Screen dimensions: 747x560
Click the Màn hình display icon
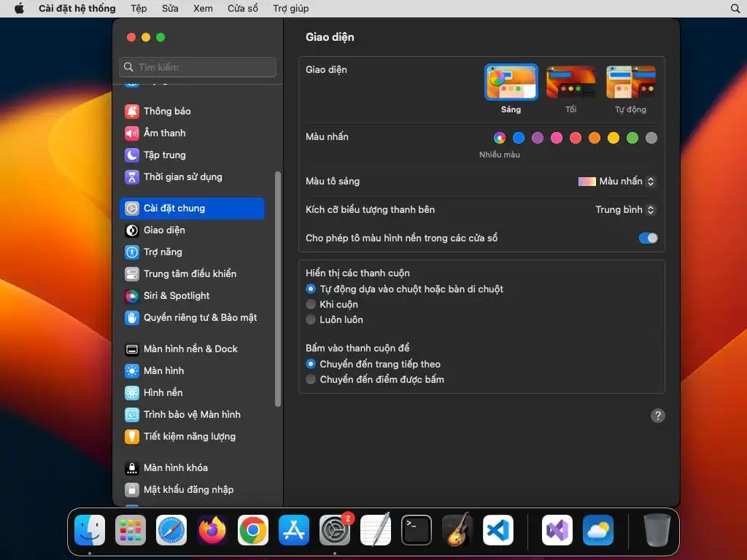point(132,371)
